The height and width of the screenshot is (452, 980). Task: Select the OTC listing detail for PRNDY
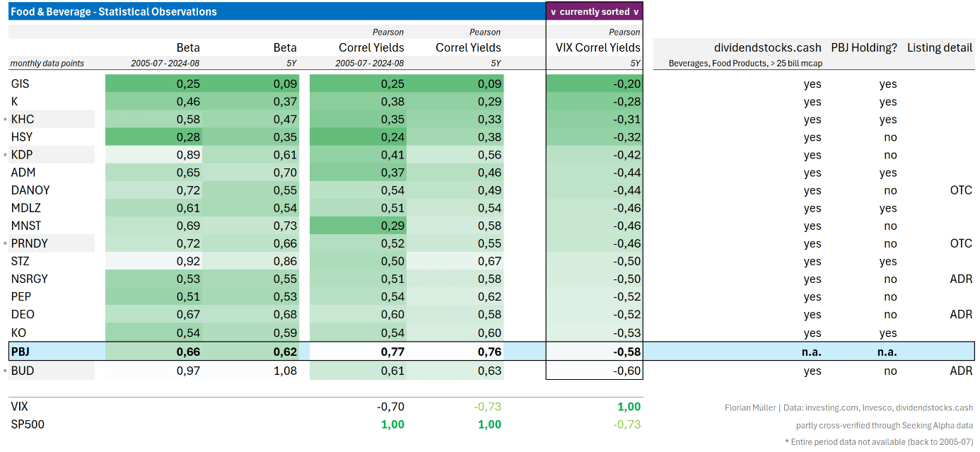click(961, 243)
